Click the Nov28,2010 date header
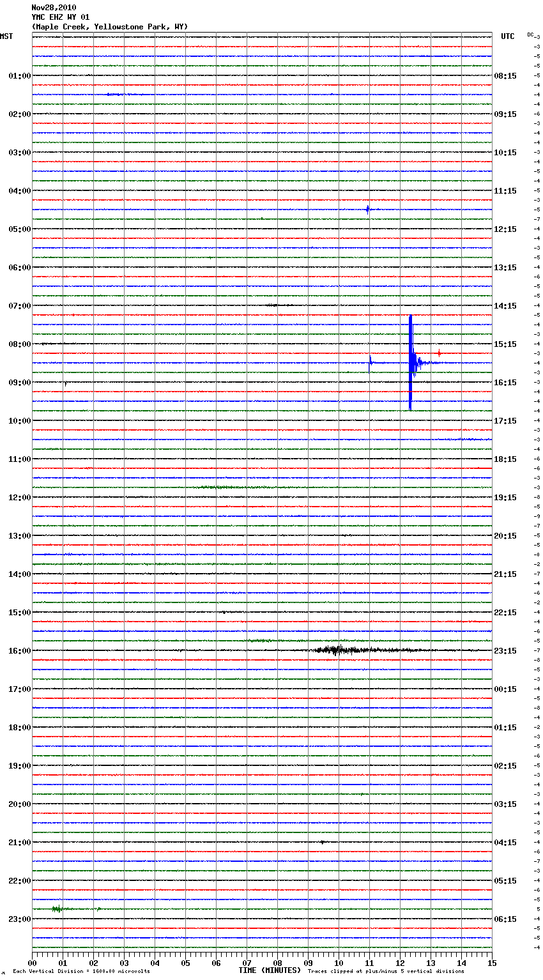Image resolution: width=543 pixels, height=980 pixels. point(54,8)
